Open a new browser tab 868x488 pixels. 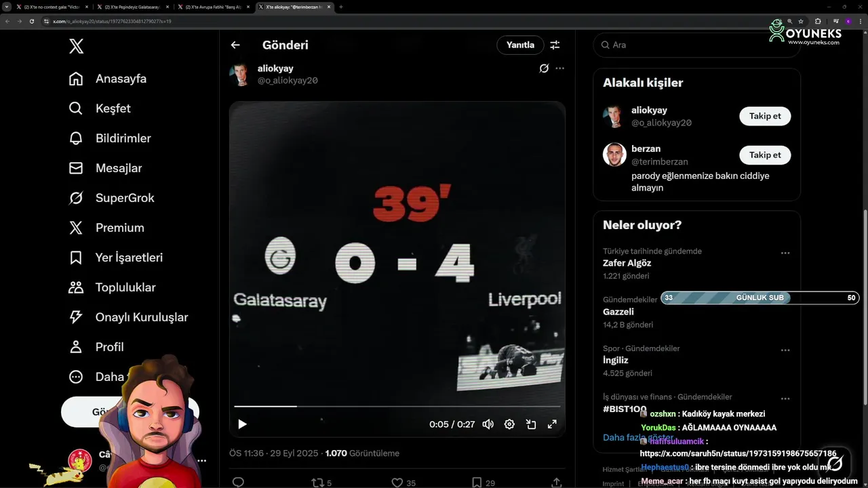tap(341, 7)
